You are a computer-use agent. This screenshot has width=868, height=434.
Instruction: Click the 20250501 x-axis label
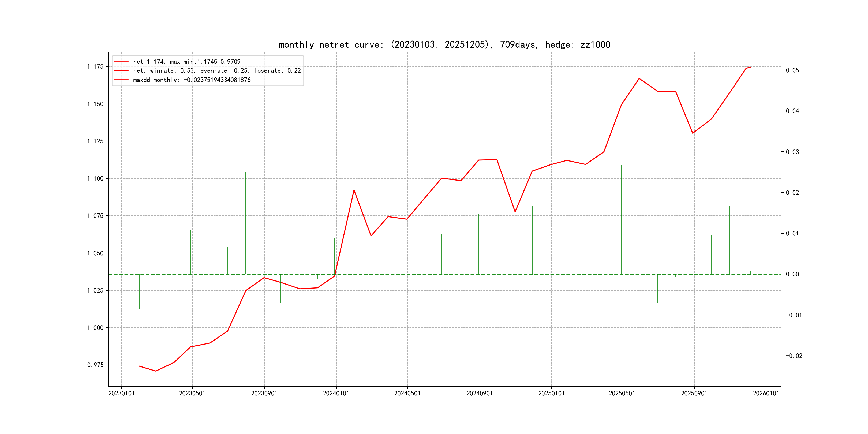(622, 394)
